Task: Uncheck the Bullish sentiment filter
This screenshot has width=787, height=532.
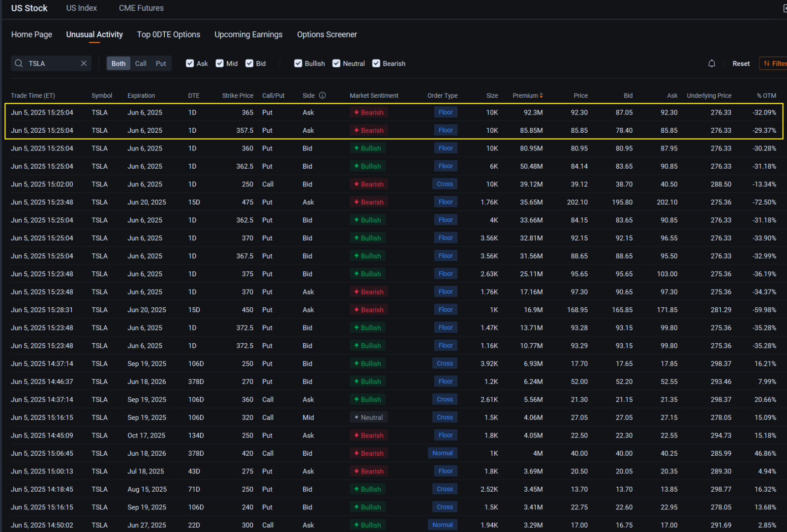Action: click(298, 63)
